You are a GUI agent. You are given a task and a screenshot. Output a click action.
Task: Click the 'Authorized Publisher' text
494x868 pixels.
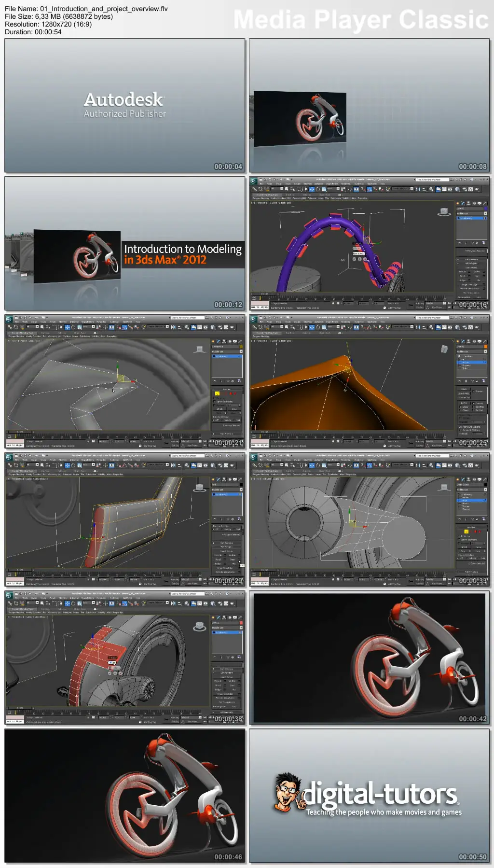click(x=125, y=113)
